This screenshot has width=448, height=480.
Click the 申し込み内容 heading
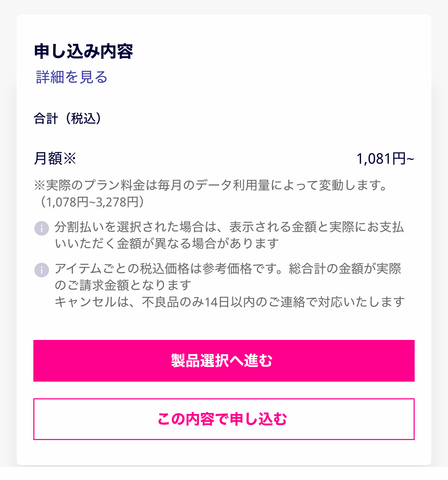tap(84, 51)
